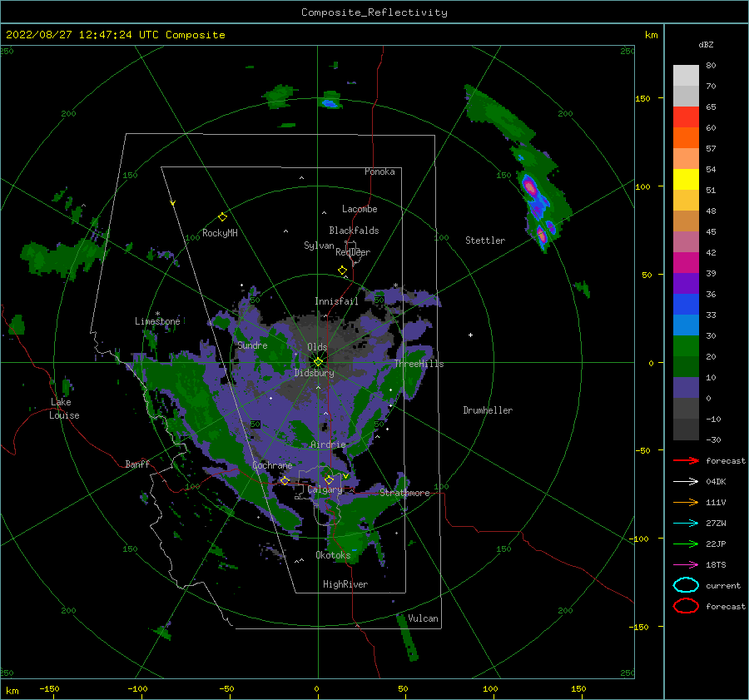Click the yellow diamond marker over Calgary
Screen dimensions: 749x700
pyautogui.click(x=329, y=479)
